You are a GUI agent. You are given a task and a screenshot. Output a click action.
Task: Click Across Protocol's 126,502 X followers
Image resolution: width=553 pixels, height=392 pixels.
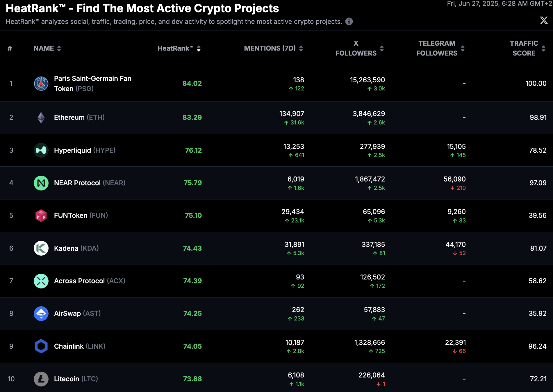pos(372,277)
